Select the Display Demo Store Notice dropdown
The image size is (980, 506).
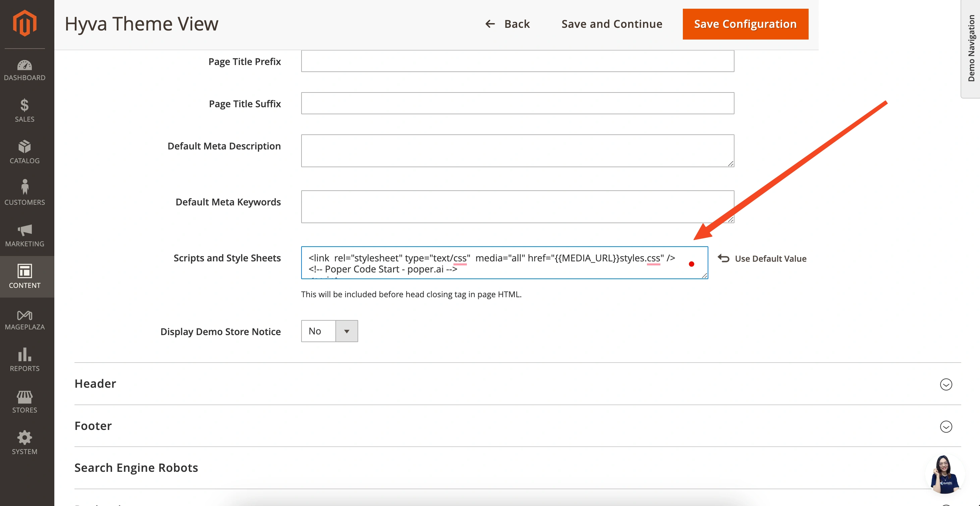coord(329,330)
